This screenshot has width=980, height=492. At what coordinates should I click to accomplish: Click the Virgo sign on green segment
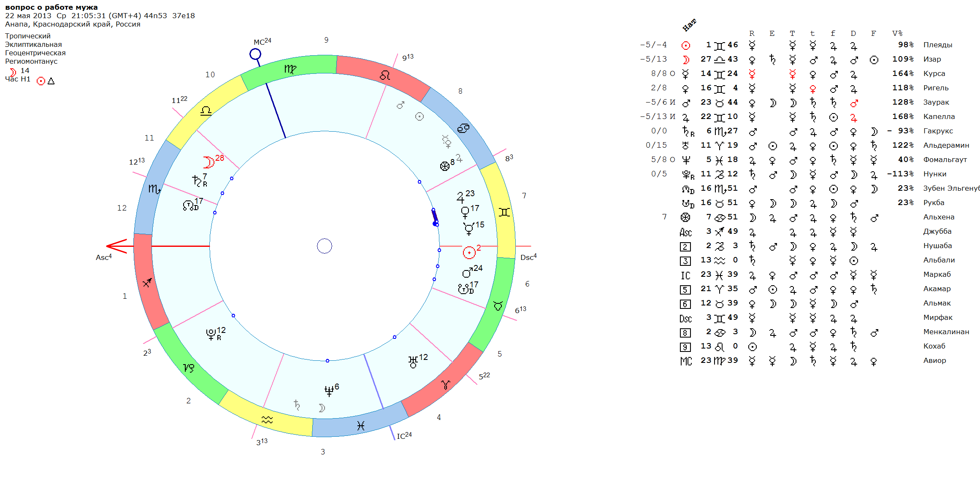coord(290,68)
